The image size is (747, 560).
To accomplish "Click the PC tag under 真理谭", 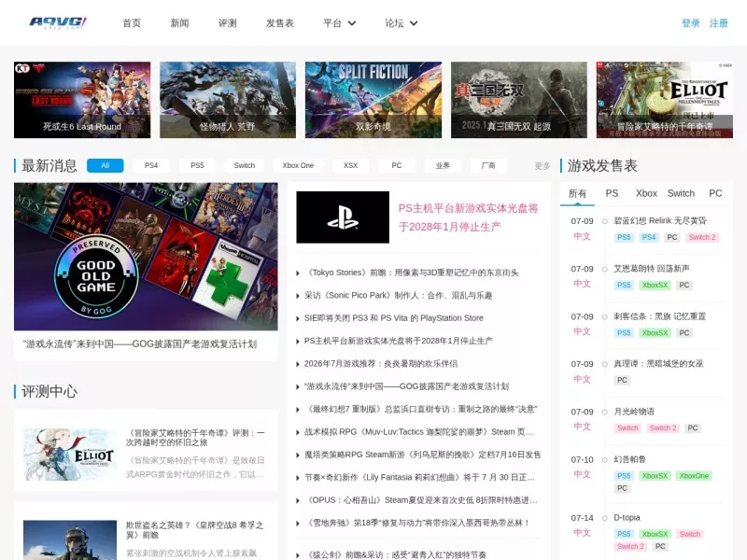I will pos(622,380).
